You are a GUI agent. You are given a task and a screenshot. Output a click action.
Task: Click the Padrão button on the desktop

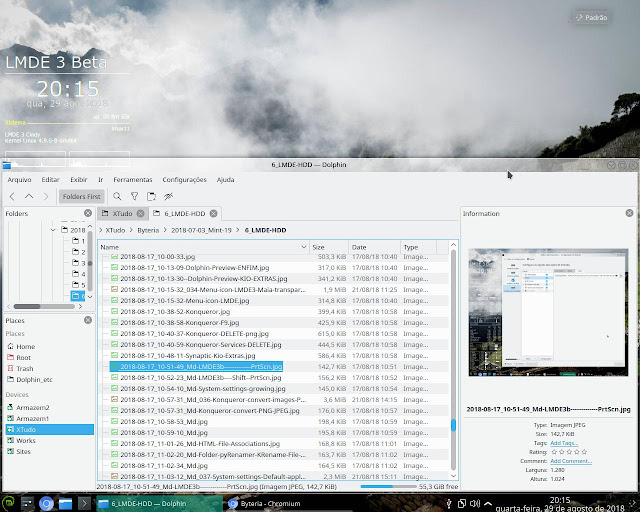(x=591, y=18)
